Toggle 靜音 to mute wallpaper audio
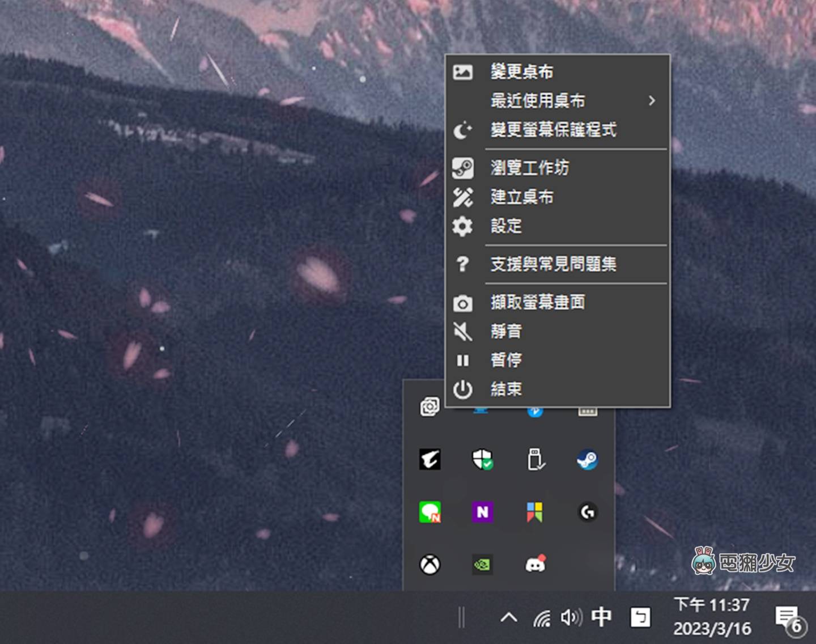The height and width of the screenshot is (644, 816). pos(505,331)
